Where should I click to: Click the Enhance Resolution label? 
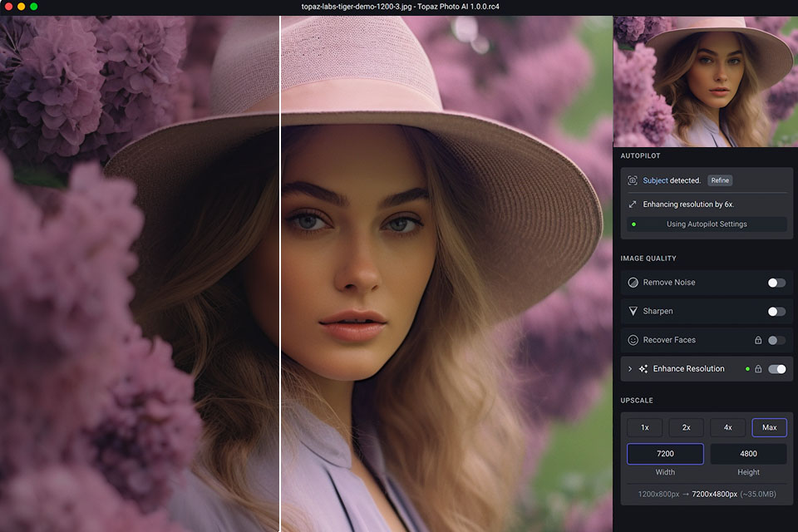tap(688, 368)
